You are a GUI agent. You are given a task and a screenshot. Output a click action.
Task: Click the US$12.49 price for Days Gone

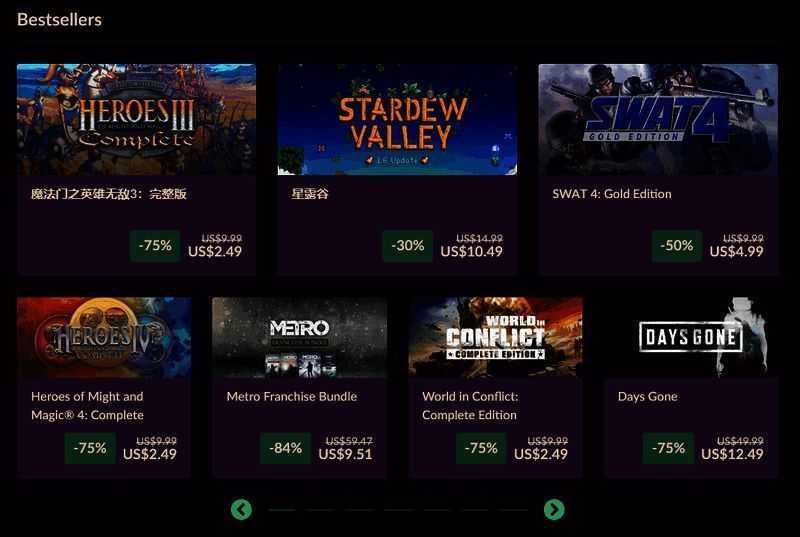[732, 454]
